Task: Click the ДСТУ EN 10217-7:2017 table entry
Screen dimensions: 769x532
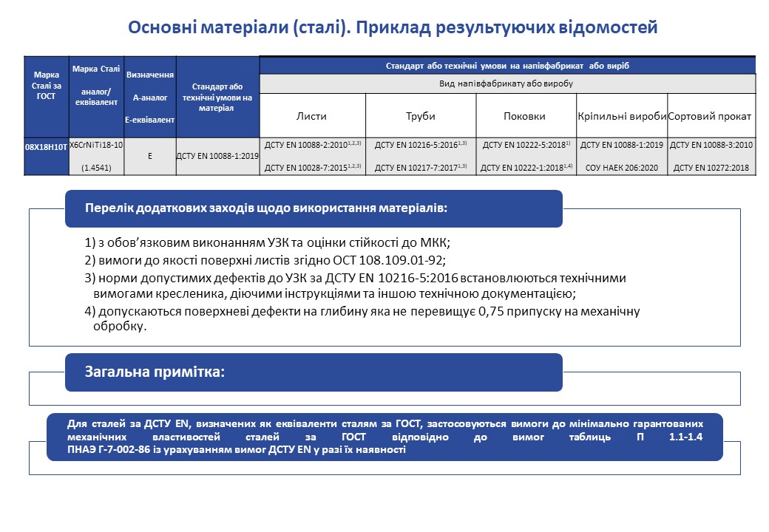Action: tap(420, 168)
